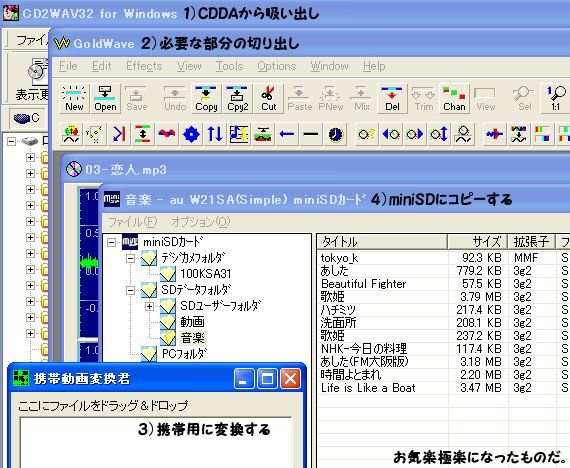
Task: Collapse the デジカメフォルダ tree node
Action: 130,259
